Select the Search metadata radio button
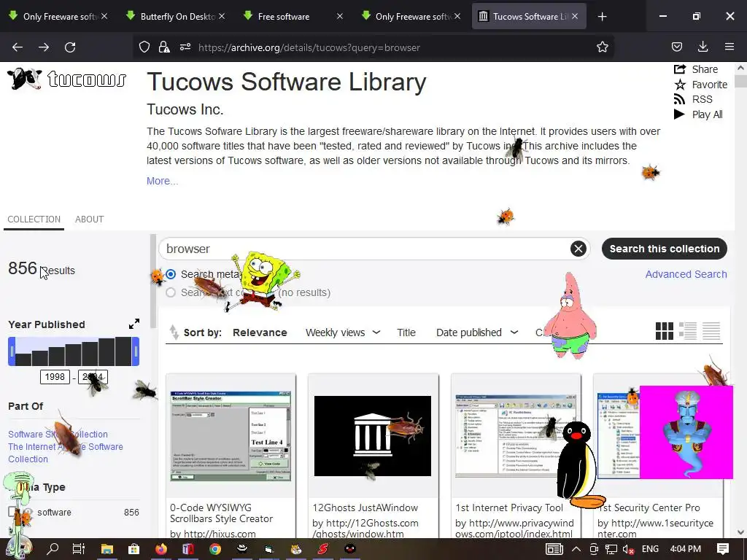Viewport: 747px width, 560px height. tap(171, 274)
